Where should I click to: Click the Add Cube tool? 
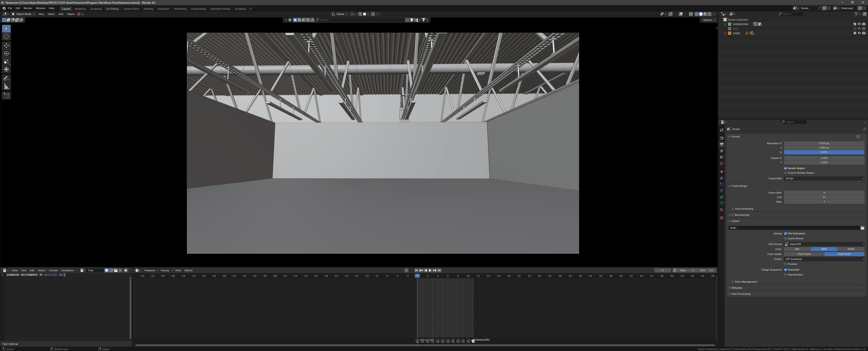[x=6, y=96]
